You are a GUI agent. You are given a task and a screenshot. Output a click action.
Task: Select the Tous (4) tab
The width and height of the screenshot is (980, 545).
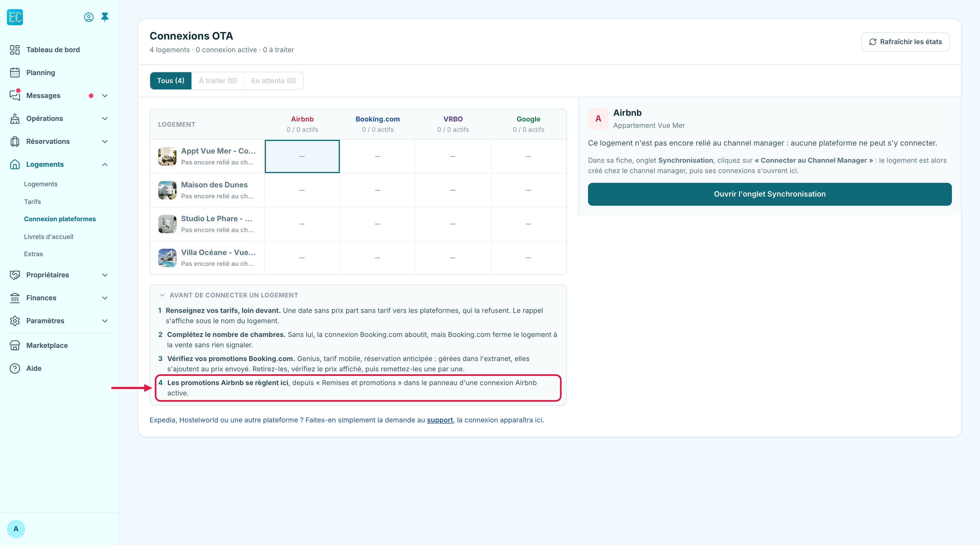click(x=171, y=81)
